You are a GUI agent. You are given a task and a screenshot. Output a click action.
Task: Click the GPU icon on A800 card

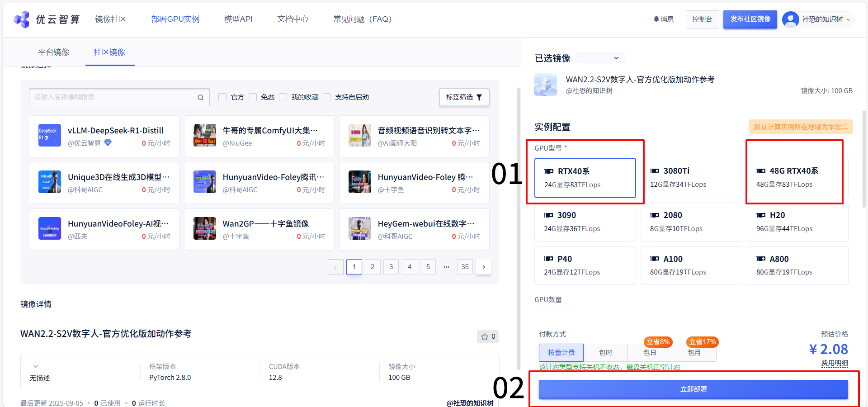pyautogui.click(x=761, y=259)
